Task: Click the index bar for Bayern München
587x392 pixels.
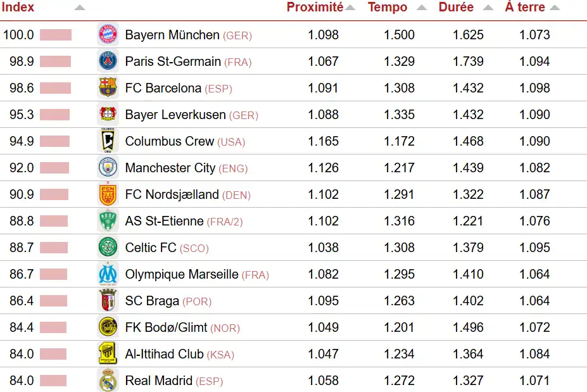Action: [x=56, y=35]
